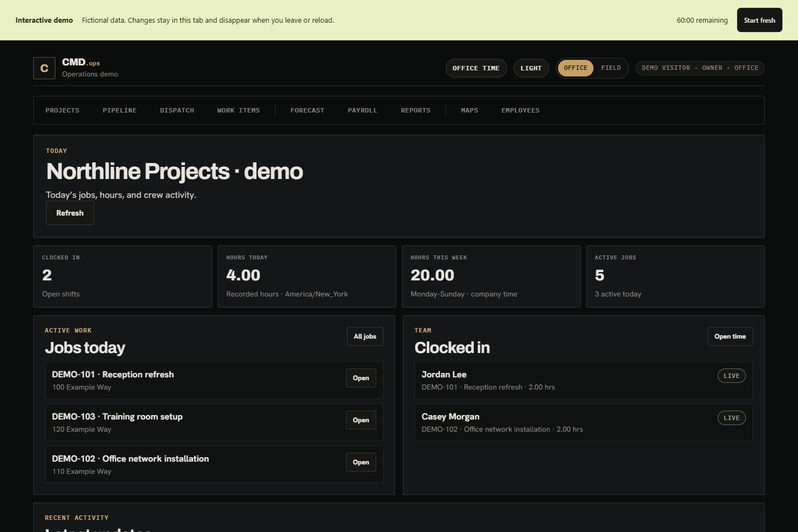Open Projects nav item

[63, 110]
